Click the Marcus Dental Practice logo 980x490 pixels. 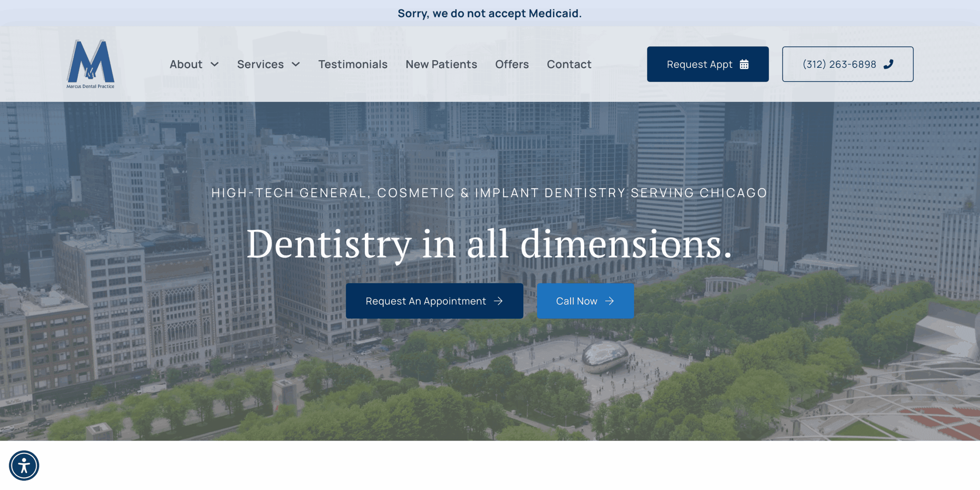(x=90, y=63)
